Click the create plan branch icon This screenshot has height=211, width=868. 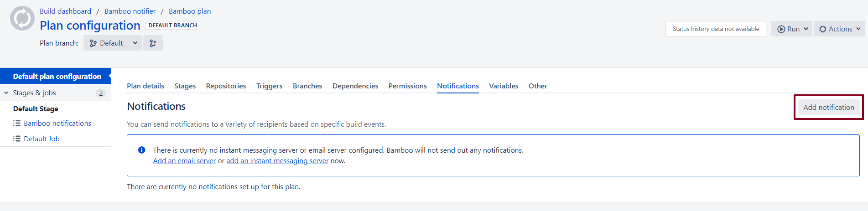153,43
